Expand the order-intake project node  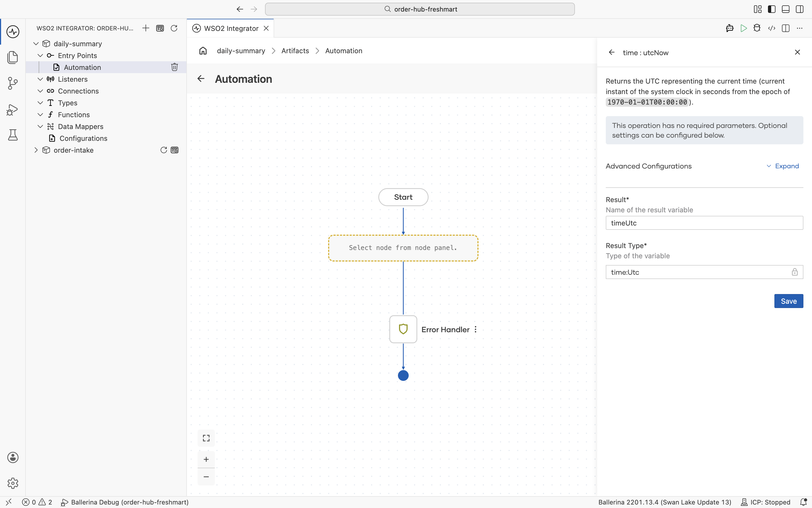(36, 150)
